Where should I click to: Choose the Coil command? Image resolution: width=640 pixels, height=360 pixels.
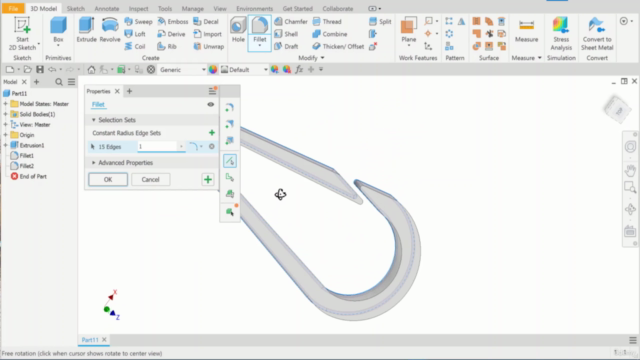135,47
